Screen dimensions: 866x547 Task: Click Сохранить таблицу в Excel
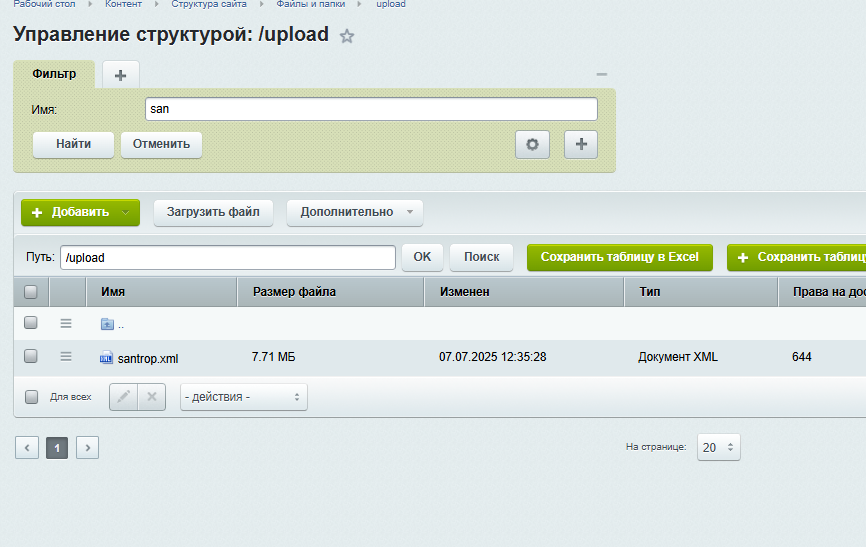tap(620, 257)
